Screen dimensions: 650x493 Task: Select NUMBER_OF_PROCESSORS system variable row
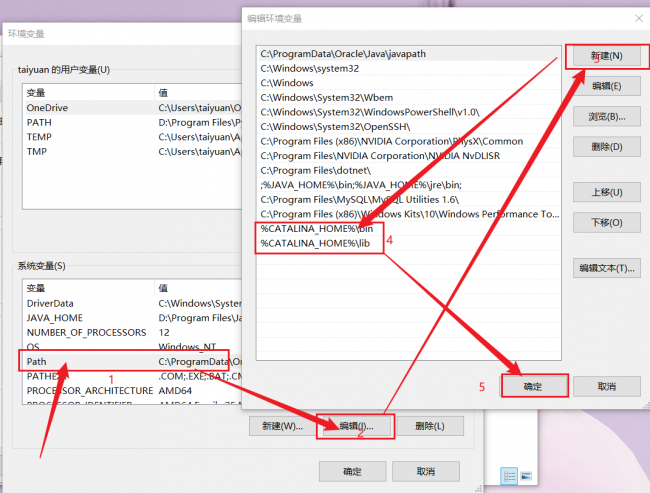133,333
